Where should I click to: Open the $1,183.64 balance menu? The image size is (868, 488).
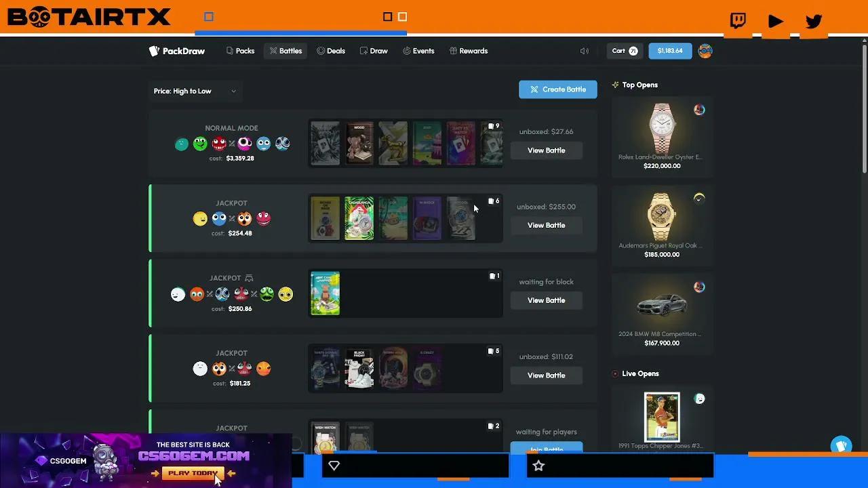coord(670,51)
